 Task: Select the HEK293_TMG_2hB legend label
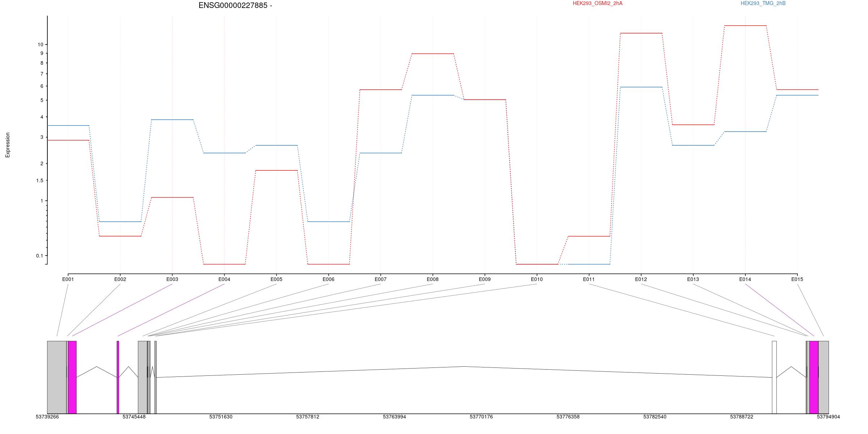pos(763,3)
